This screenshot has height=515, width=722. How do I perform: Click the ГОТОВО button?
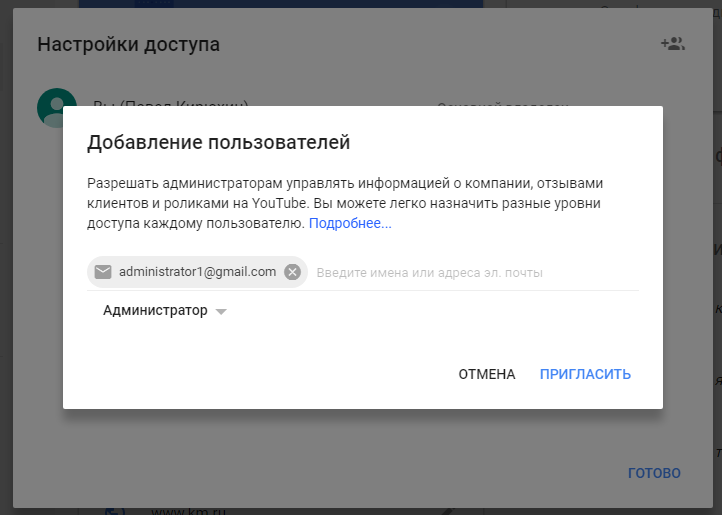[654, 473]
